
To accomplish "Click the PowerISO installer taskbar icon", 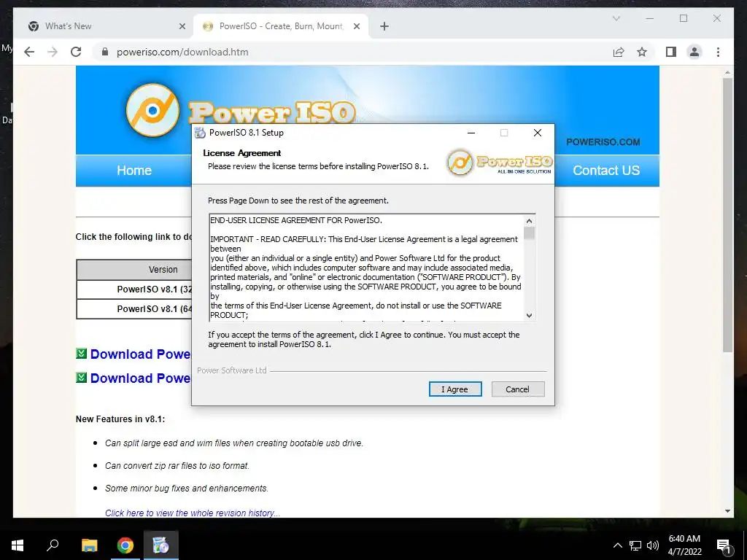I will [x=161, y=545].
